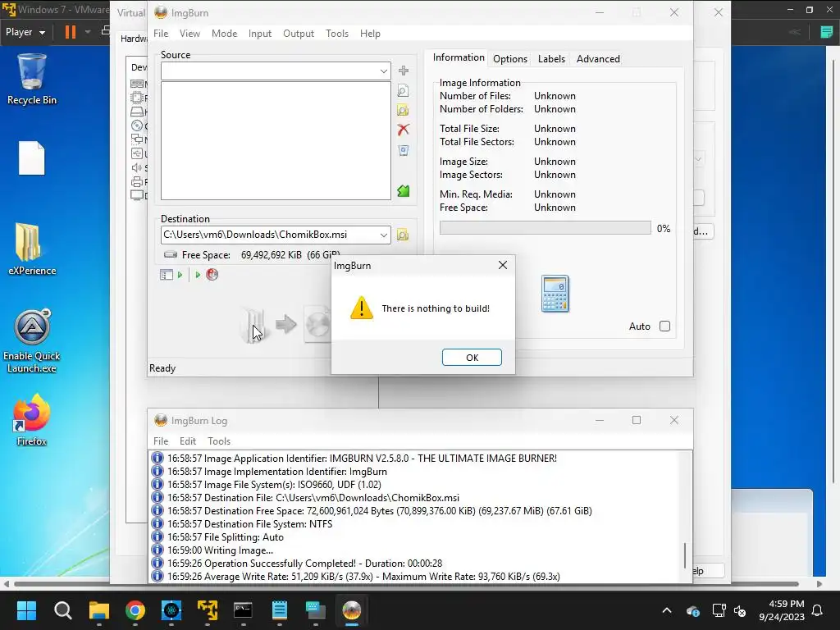Click the Destination browse folder icon
Viewport: 840px width, 630px height.
pos(403,235)
